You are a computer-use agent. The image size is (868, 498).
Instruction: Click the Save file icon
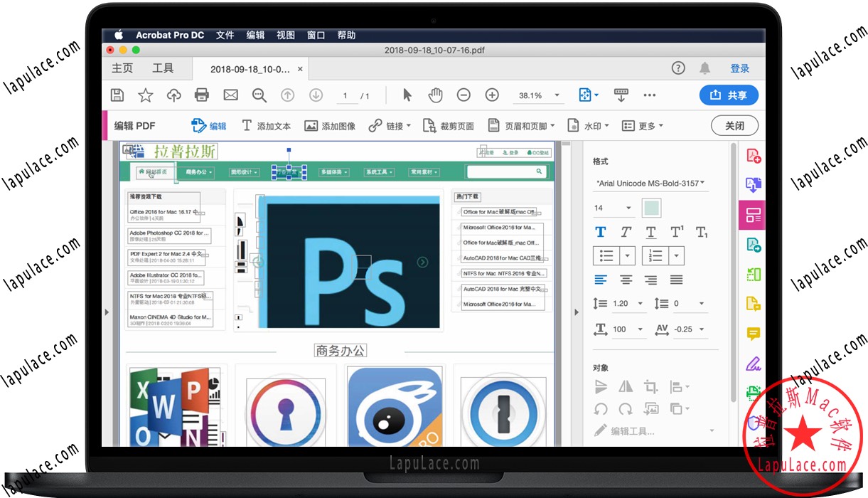(x=117, y=95)
